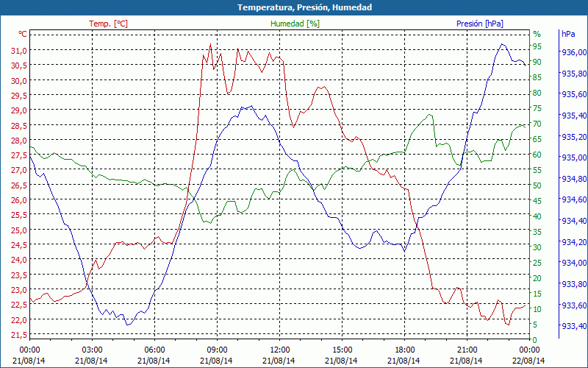This screenshot has width=588, height=368.
Task: Click green humidity axis value "70"
Action: [x=537, y=124]
